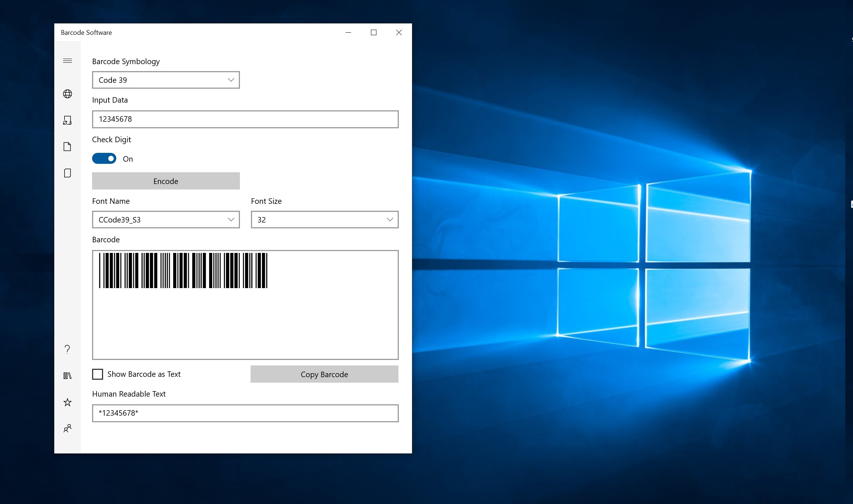Select the blank document sidebar icon
The height and width of the screenshot is (504, 853).
68,147
